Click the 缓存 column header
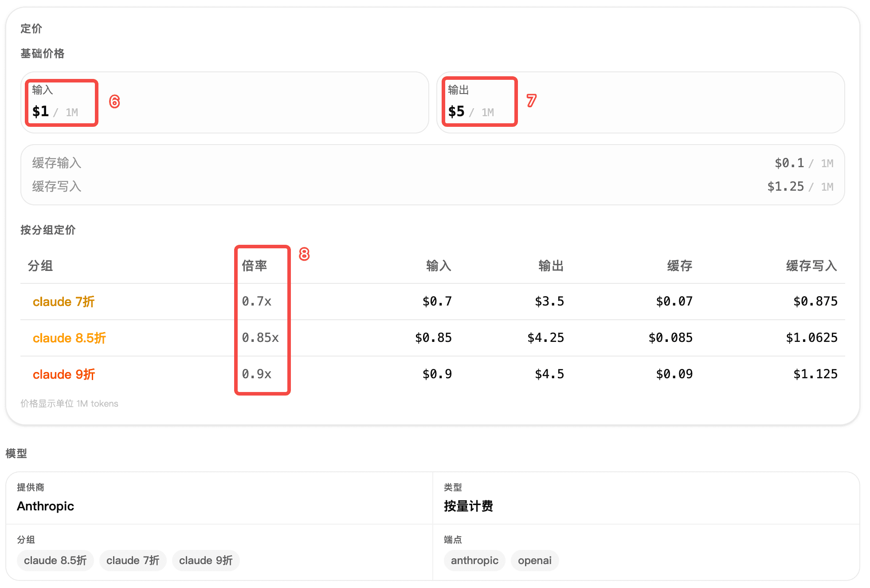Image resolution: width=870 pixels, height=588 pixels. click(x=680, y=266)
